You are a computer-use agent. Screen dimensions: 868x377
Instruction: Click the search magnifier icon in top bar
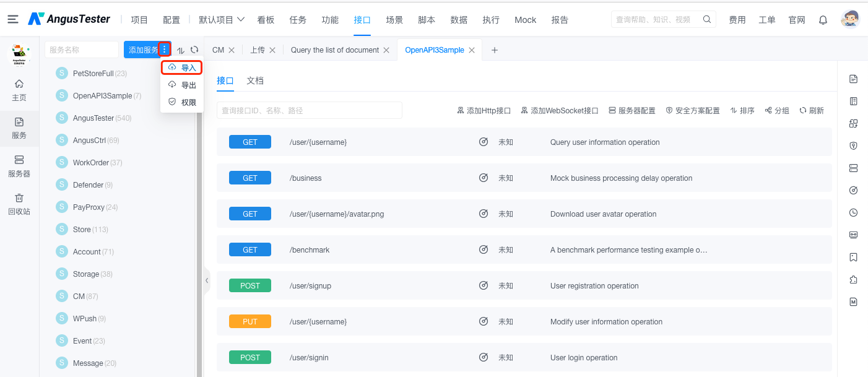pos(707,19)
